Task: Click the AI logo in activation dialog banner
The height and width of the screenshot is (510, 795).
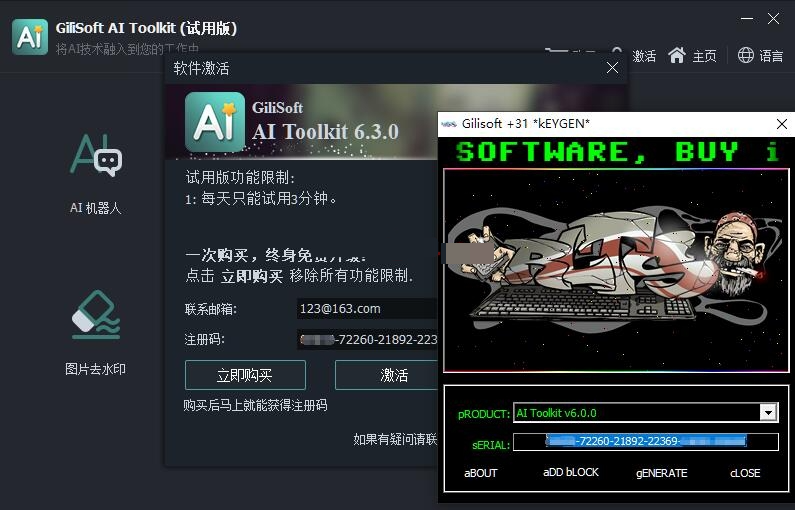Action: (x=214, y=122)
